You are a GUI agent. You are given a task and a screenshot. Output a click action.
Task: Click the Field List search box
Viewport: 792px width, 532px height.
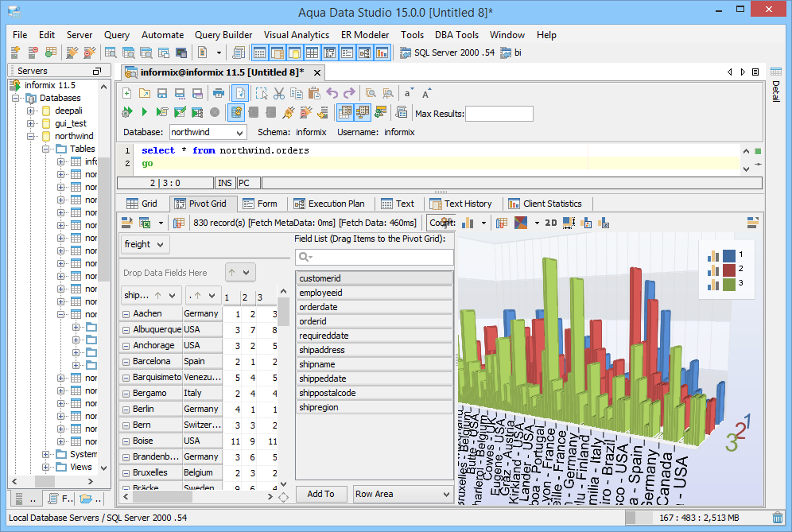[375, 257]
